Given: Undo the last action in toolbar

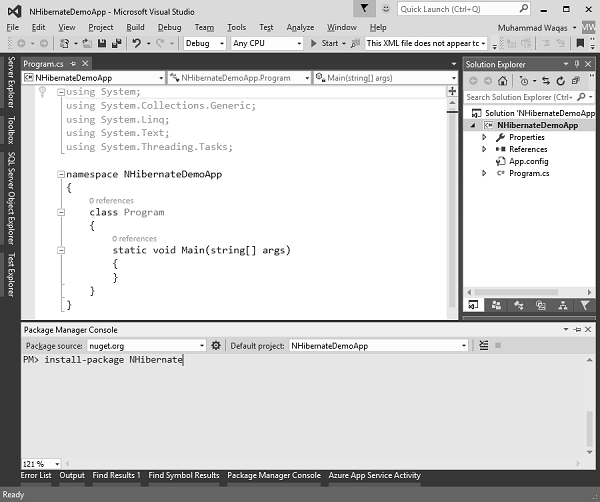Looking at the screenshot, I should (137, 43).
